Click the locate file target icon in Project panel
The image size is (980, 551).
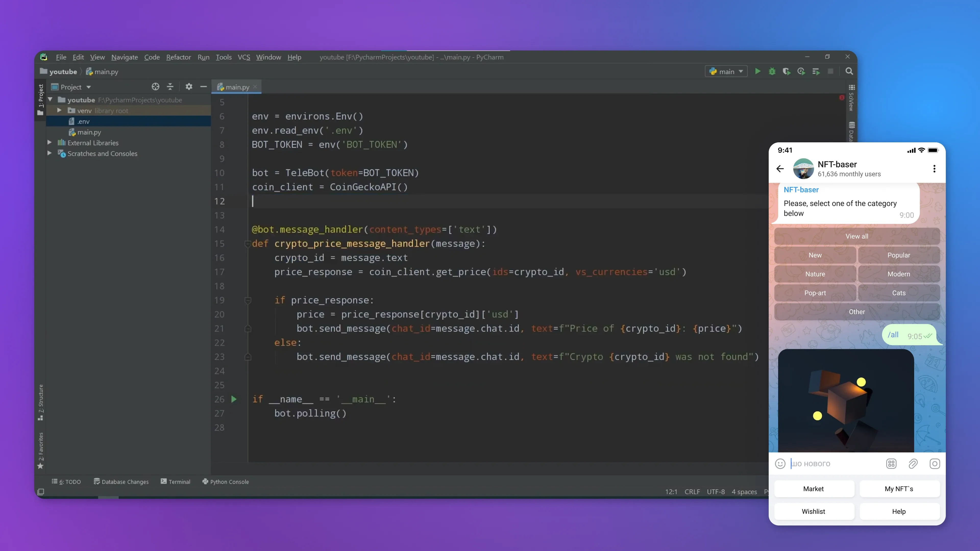tap(155, 87)
